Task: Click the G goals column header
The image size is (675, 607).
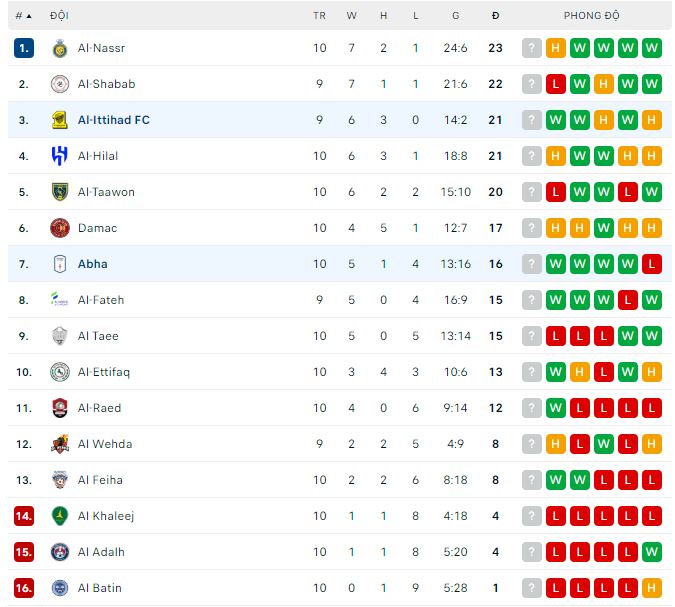Action: pos(455,16)
